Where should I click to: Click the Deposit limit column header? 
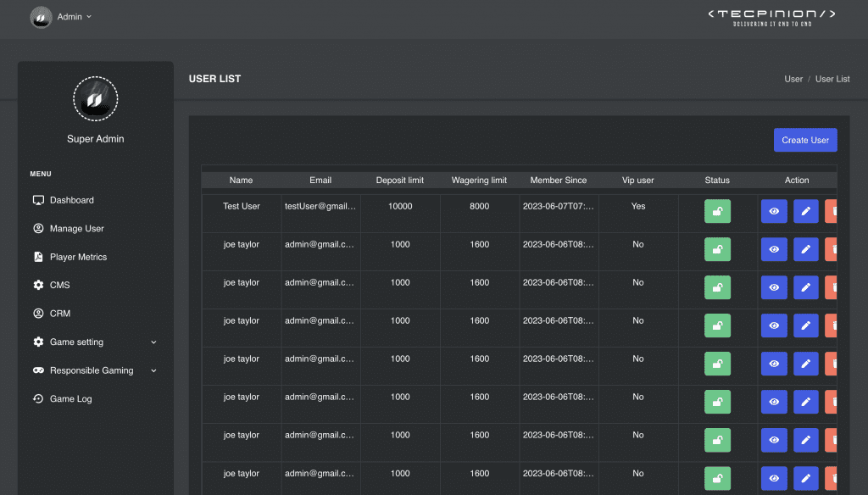[400, 180]
